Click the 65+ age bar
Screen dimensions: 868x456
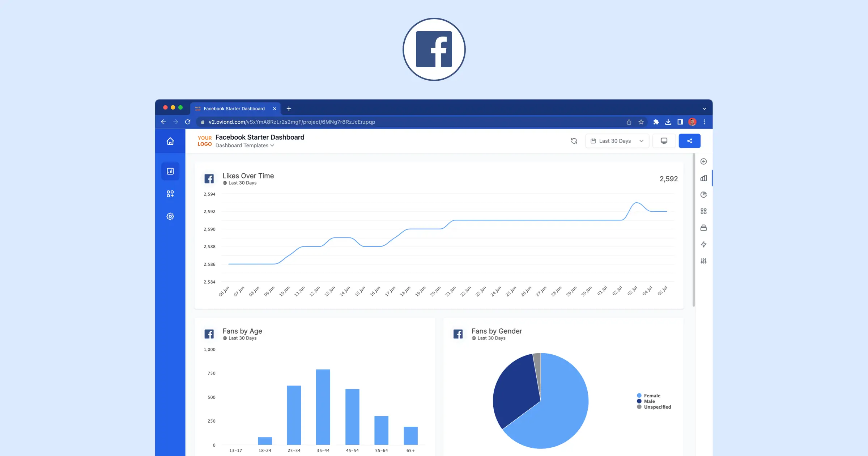[x=410, y=436]
